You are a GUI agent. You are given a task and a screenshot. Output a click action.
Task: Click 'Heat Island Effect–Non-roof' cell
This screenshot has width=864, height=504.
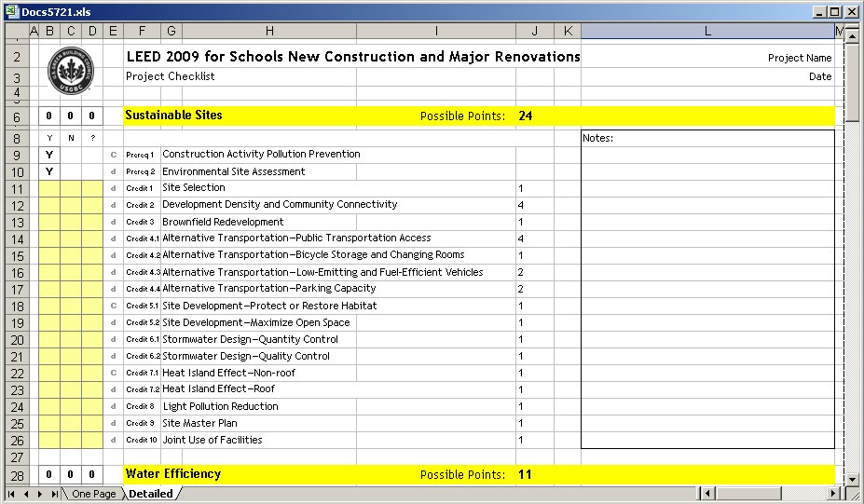228,373
